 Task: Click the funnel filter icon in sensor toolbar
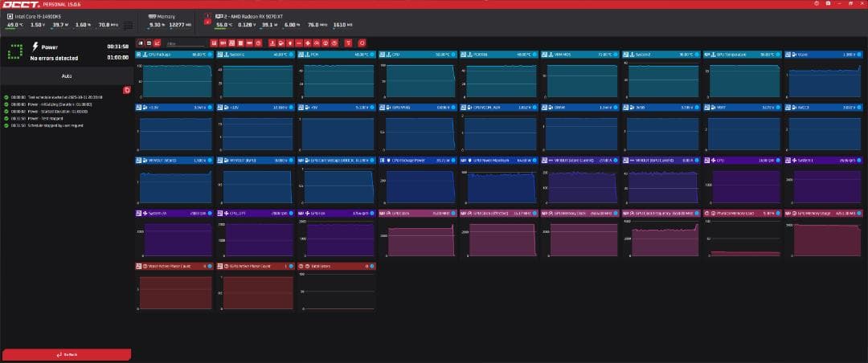tap(347, 43)
